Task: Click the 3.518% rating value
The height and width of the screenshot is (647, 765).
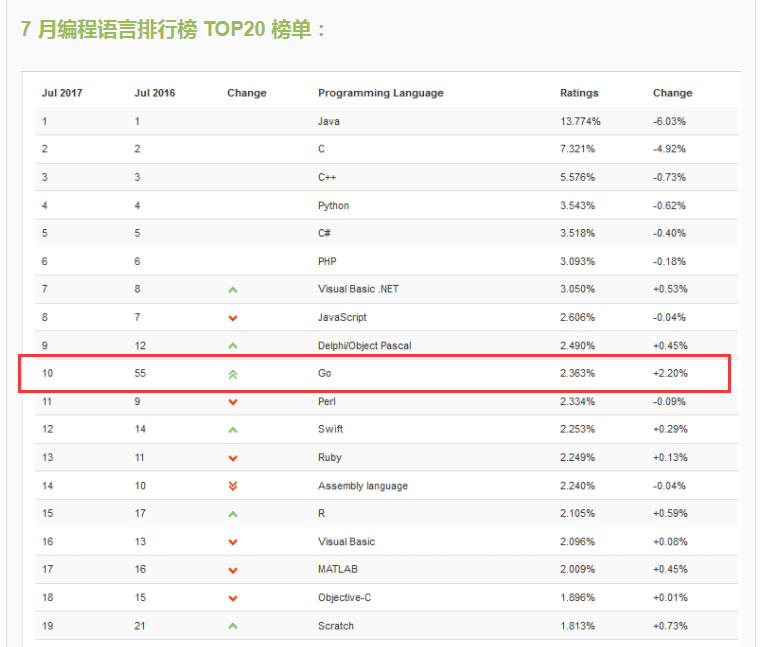Action: click(577, 233)
